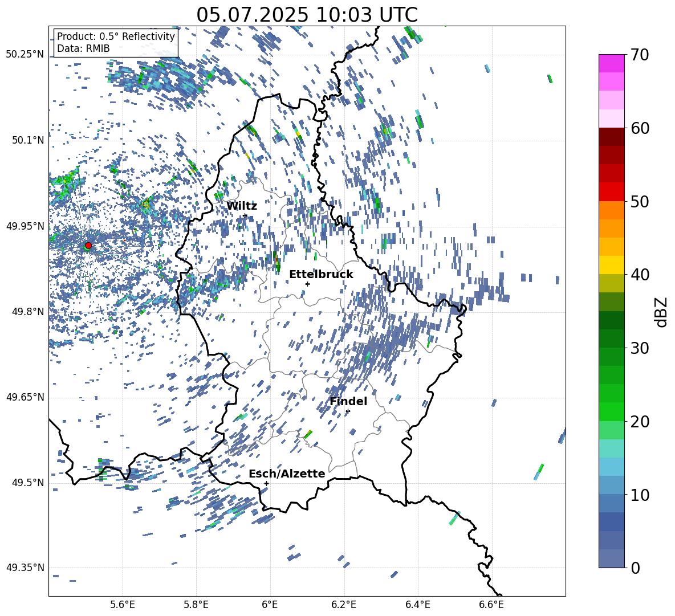Click the dBZ colorbar axis label

coord(661,312)
